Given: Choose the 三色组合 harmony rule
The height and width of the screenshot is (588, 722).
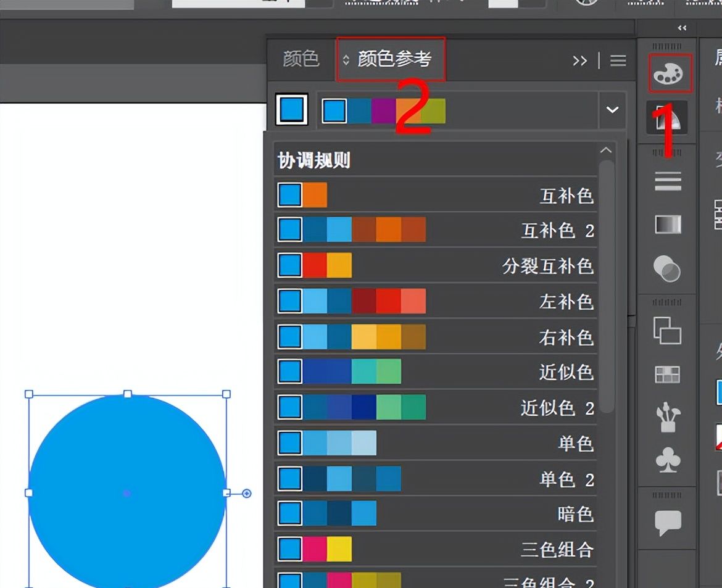Looking at the screenshot, I should tap(436, 549).
